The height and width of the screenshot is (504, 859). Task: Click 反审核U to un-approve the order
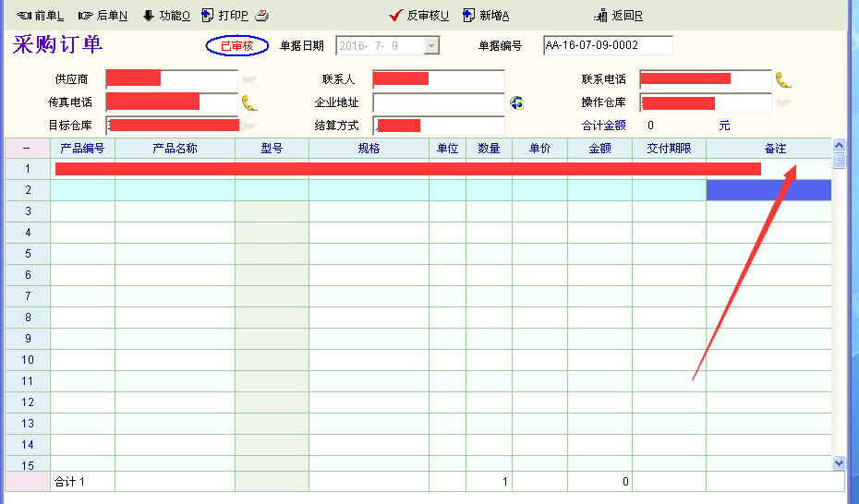(x=419, y=16)
